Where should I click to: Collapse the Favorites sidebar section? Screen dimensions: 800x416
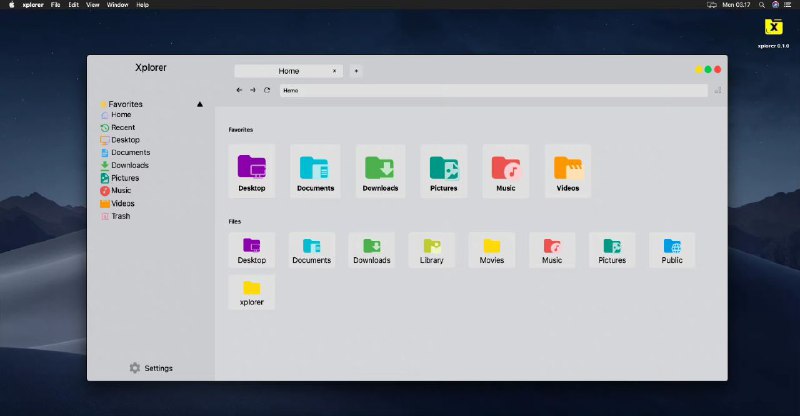[x=200, y=104]
